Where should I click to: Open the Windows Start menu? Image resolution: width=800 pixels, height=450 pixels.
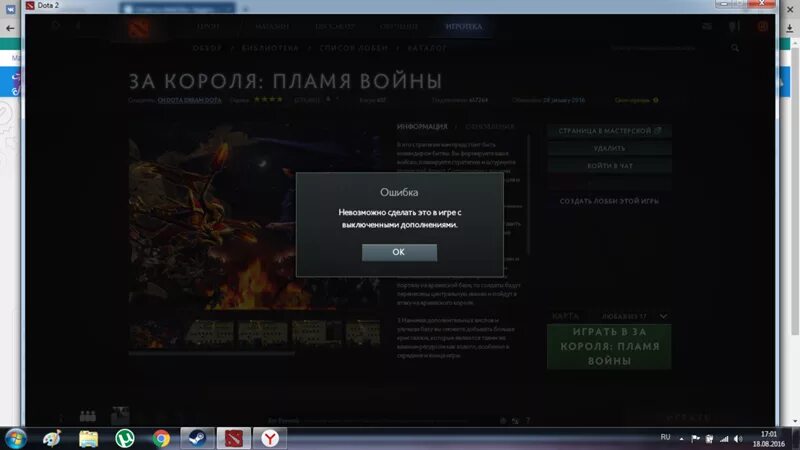coord(15,438)
